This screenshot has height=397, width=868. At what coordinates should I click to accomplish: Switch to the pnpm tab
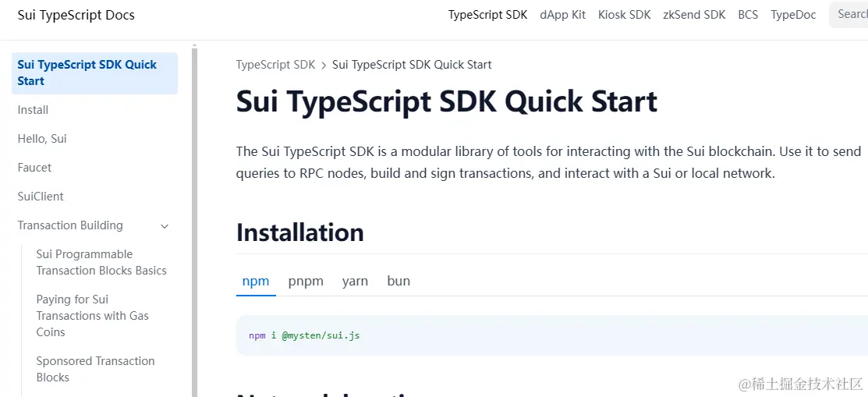(x=306, y=282)
